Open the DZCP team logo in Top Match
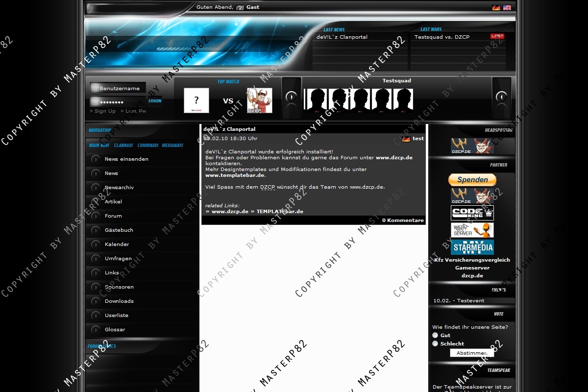This screenshot has width=588, height=392. [260, 100]
